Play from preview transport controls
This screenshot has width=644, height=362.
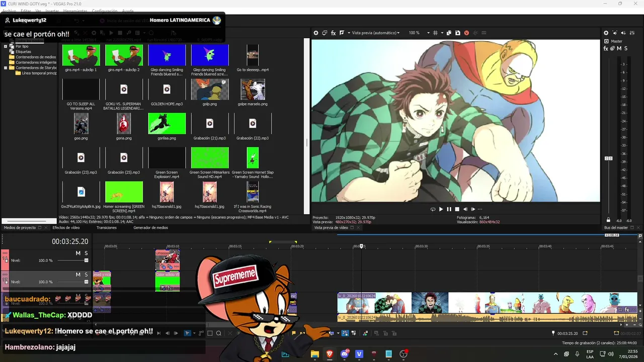click(441, 209)
